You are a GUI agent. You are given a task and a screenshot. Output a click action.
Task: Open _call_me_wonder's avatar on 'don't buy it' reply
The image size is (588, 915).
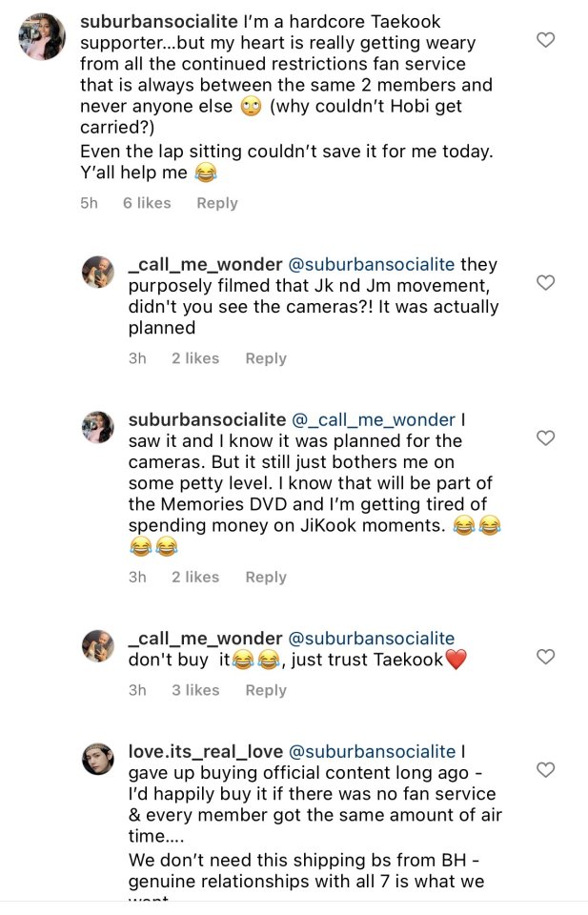pyautogui.click(x=98, y=646)
